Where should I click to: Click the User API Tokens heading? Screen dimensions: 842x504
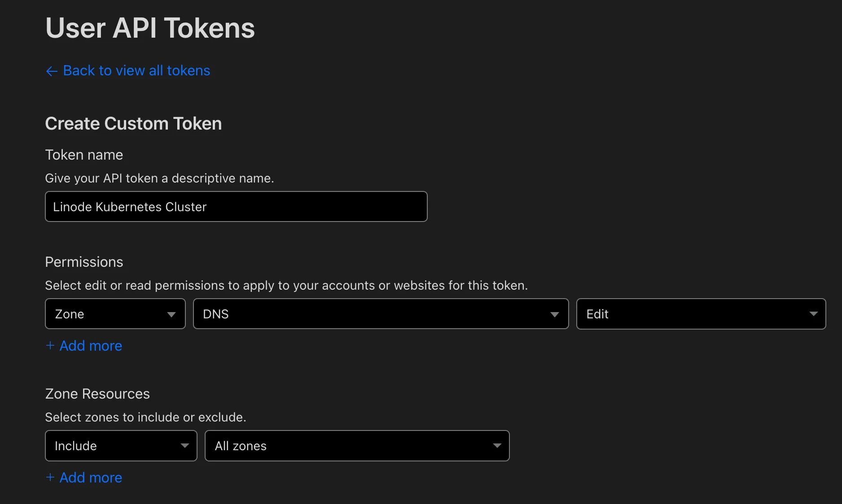[150, 28]
